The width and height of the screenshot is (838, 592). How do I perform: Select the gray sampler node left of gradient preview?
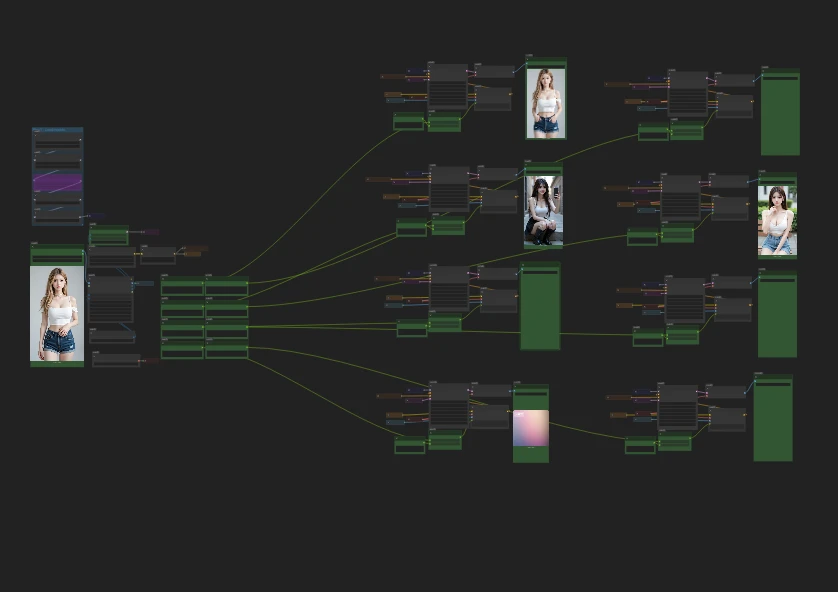tap(449, 406)
